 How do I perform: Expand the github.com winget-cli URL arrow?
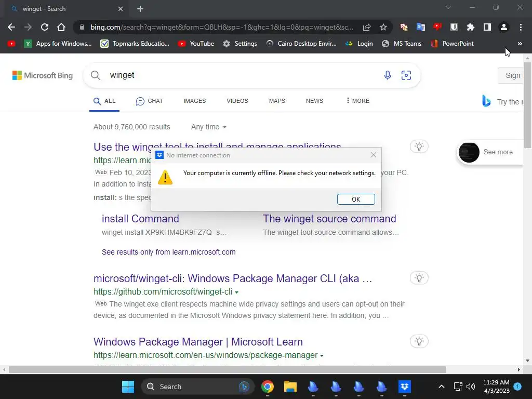[x=237, y=292]
